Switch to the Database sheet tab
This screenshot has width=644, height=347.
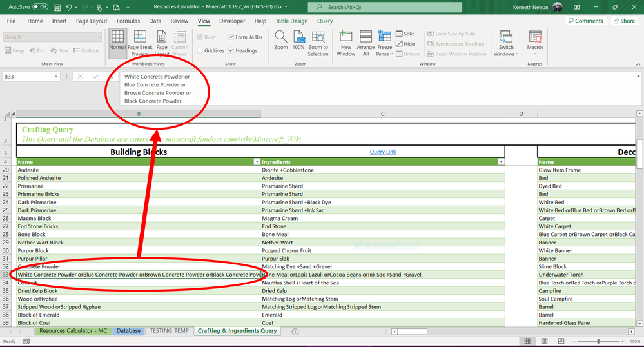click(x=128, y=331)
